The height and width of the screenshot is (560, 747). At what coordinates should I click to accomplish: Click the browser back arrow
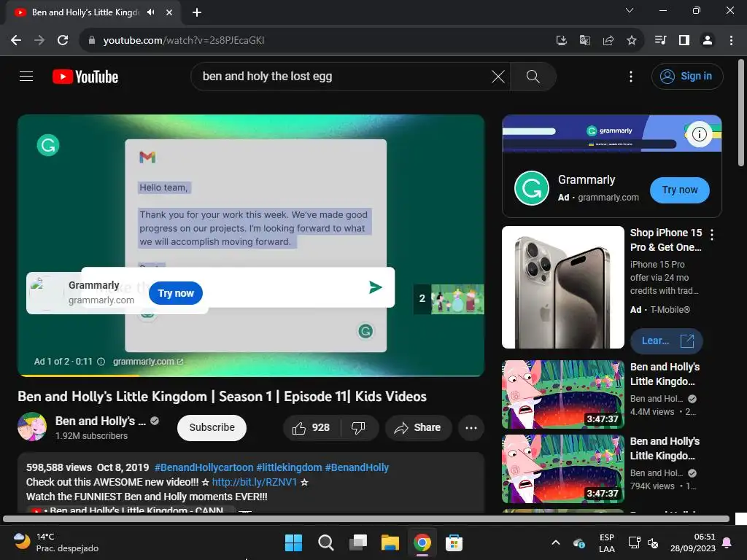coord(16,40)
